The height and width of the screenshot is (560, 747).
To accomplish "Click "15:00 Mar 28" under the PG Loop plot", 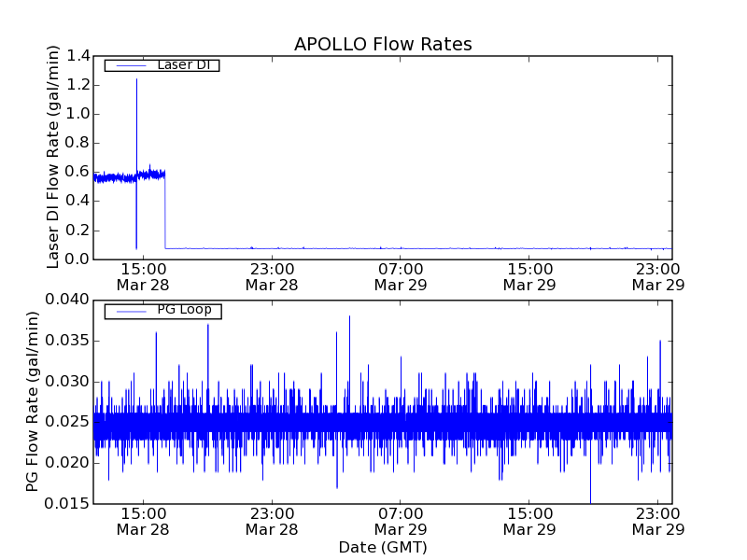I will tap(143, 522).
